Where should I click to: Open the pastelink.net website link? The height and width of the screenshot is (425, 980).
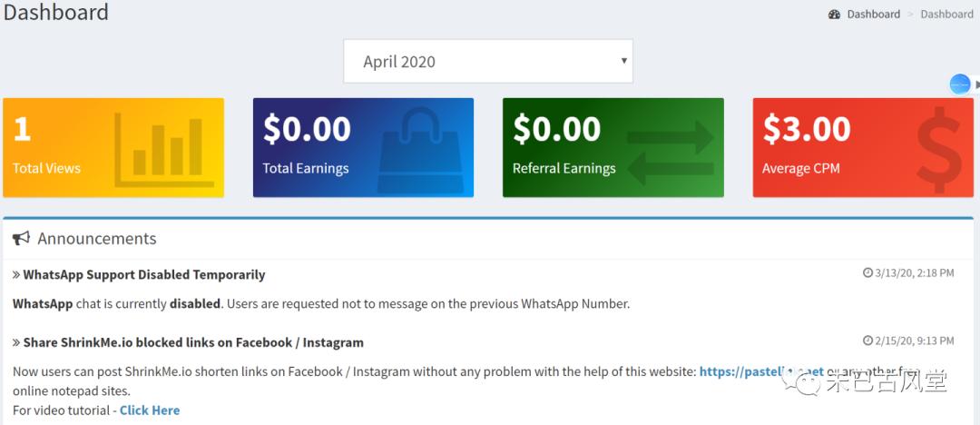click(x=760, y=371)
